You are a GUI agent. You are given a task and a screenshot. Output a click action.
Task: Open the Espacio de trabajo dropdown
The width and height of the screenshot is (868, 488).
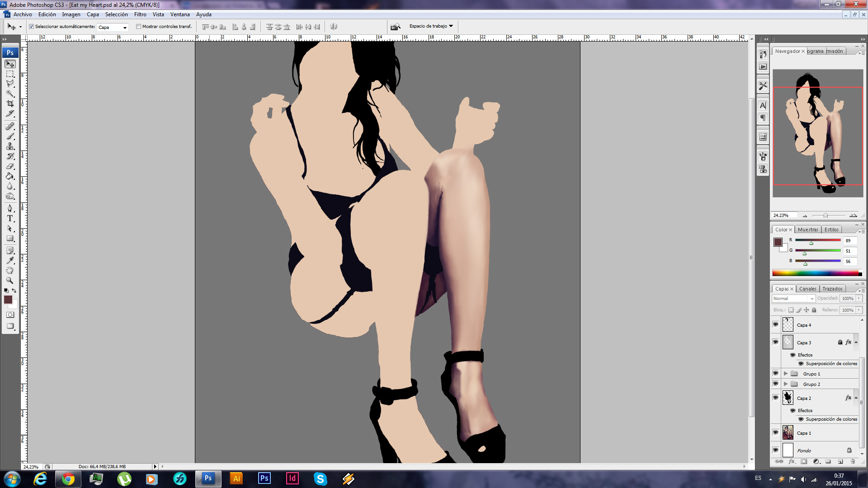[431, 26]
